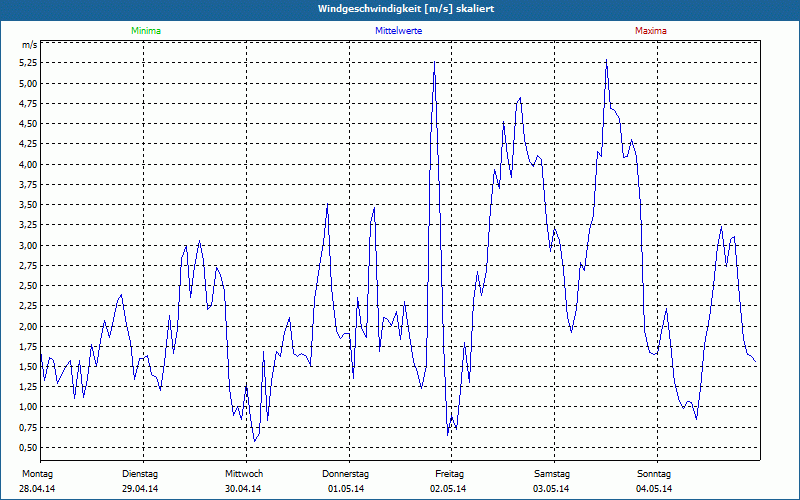Click the 0,75 y-axis value
The height and width of the screenshot is (500, 800).
[30, 428]
